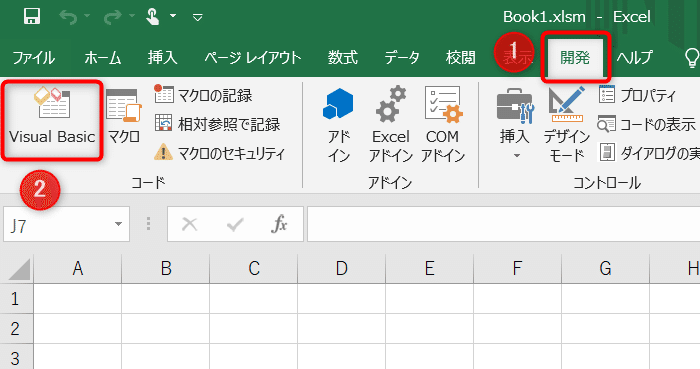This screenshot has height=369, width=700.
Task: Click the Touch/Mouse mode hand icon
Action: pos(153,17)
